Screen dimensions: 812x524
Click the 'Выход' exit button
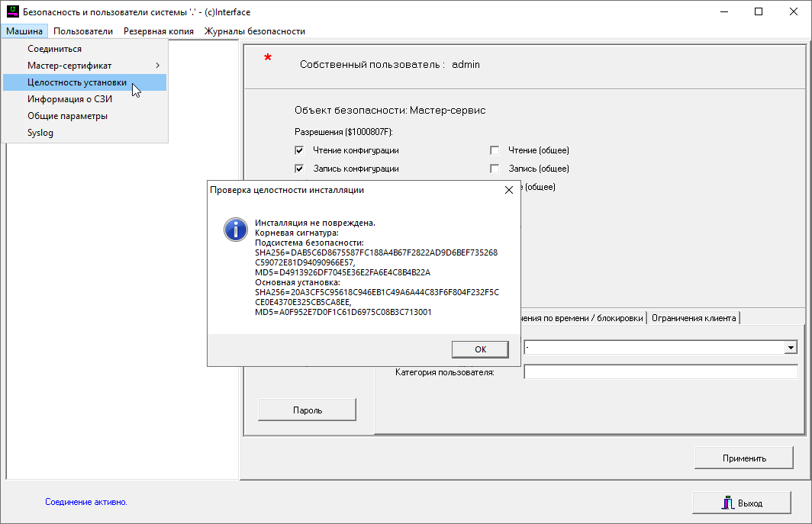pos(741,503)
